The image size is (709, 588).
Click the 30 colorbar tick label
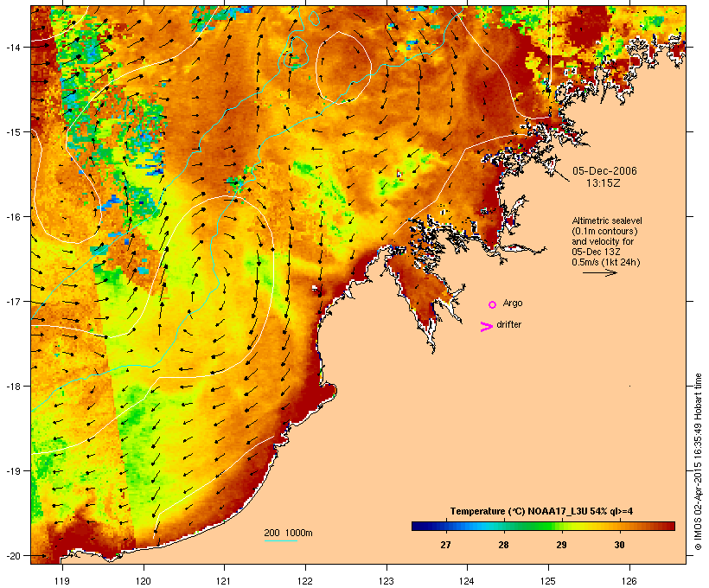[619, 545]
